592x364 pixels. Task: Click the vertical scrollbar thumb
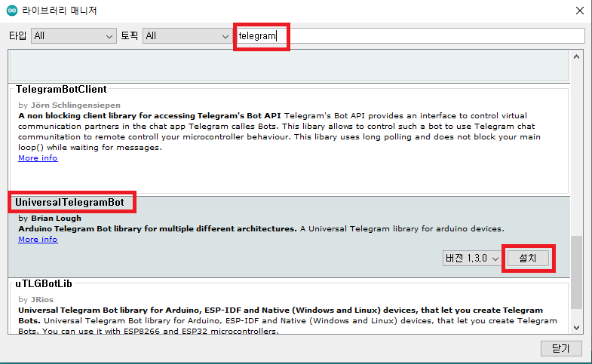tap(576, 272)
